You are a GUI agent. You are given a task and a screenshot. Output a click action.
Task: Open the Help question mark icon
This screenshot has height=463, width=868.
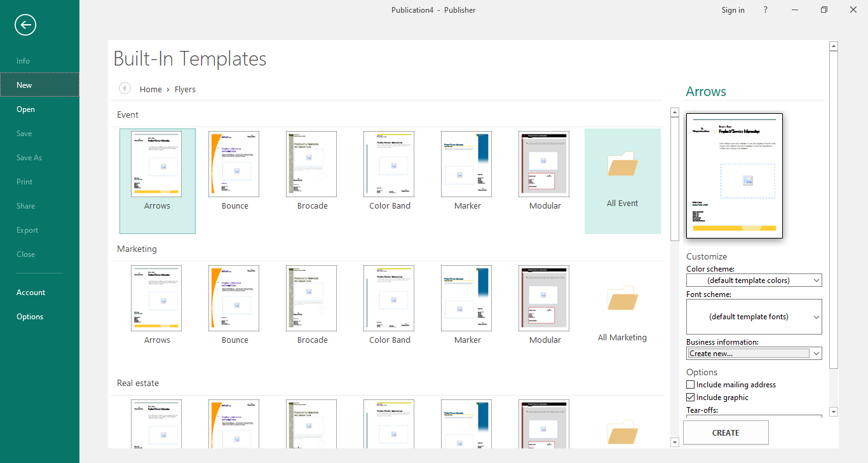tap(766, 10)
